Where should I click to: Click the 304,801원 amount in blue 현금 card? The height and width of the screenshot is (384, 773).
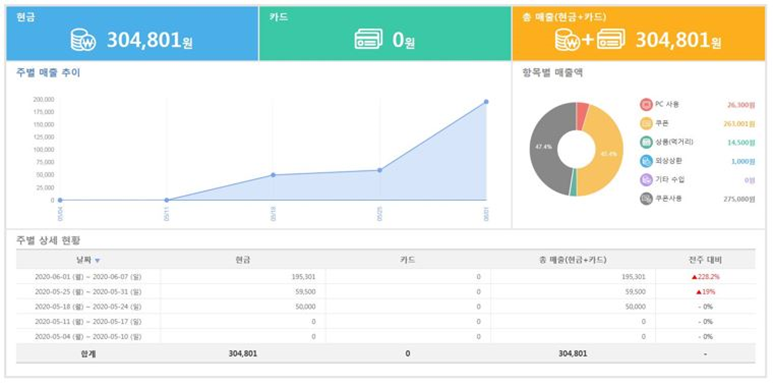pyautogui.click(x=149, y=40)
